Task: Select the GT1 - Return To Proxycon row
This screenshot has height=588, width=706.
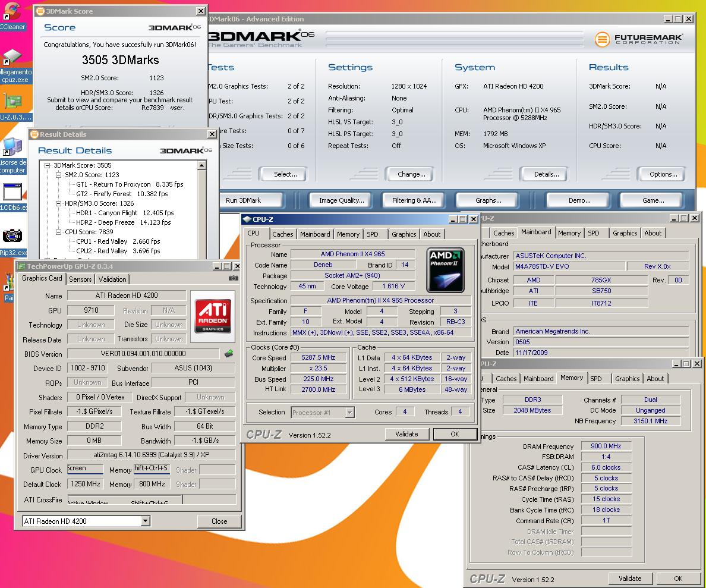Action: point(130,184)
